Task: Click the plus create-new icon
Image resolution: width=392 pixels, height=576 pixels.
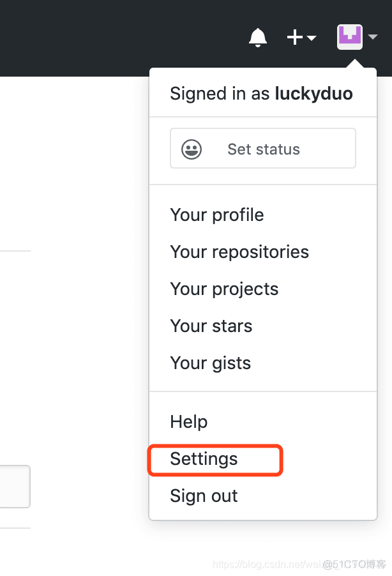Action: 295,37
